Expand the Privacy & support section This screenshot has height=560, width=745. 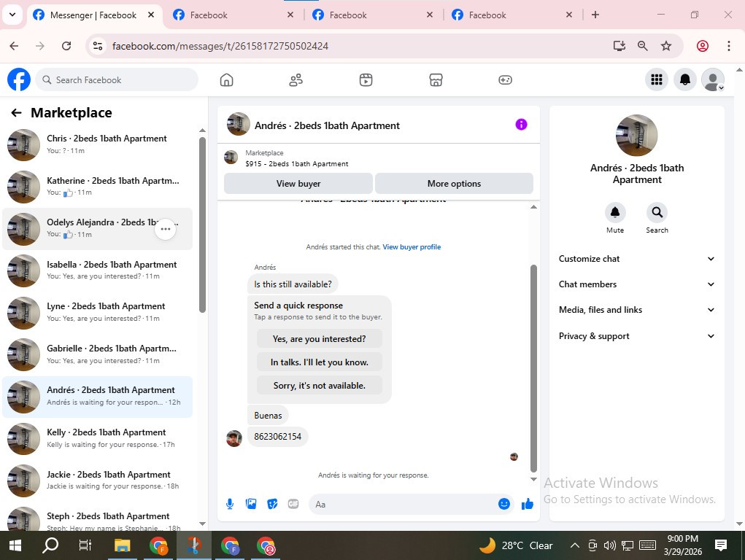pyautogui.click(x=637, y=336)
